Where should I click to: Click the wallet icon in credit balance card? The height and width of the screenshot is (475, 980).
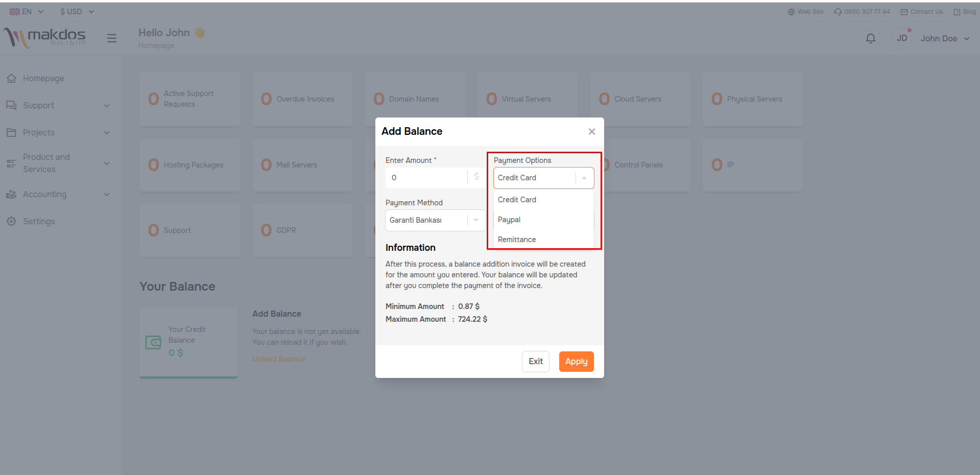point(153,342)
